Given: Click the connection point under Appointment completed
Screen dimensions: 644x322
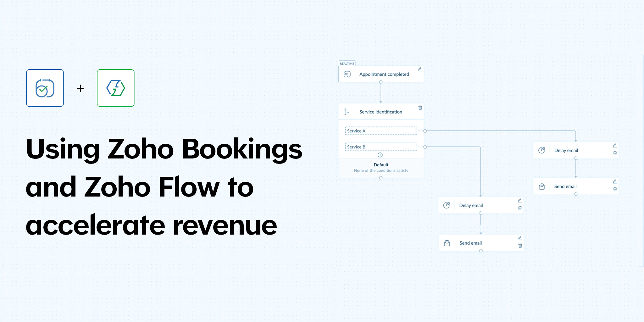Looking at the screenshot, I should (381, 81).
